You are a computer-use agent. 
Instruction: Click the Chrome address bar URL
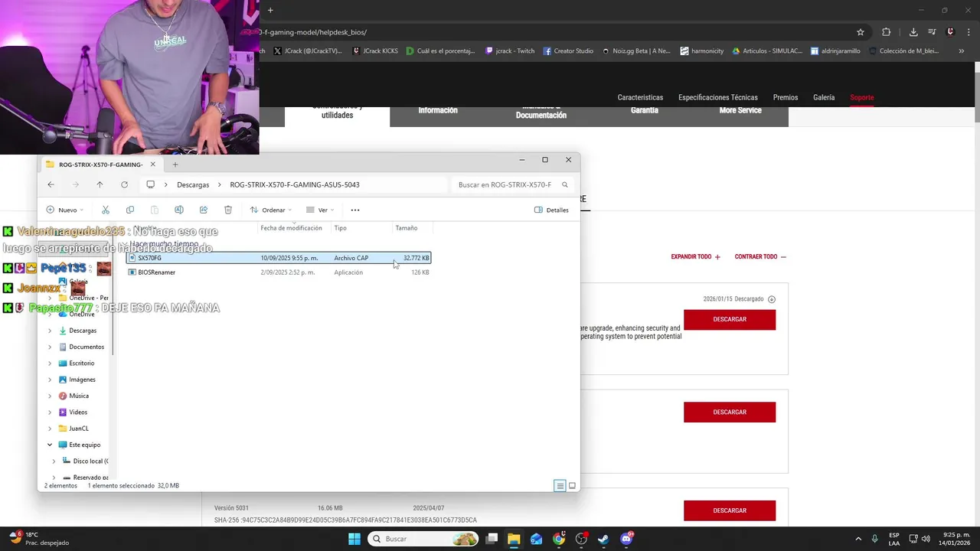[x=314, y=32]
